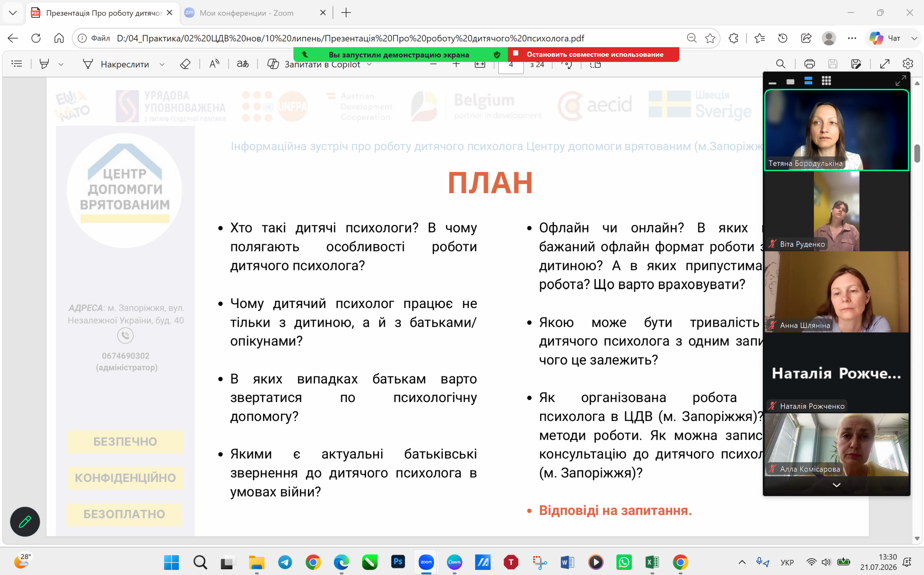Print the PDF document
Viewport: 924px width, 575px height.
pos(809,64)
